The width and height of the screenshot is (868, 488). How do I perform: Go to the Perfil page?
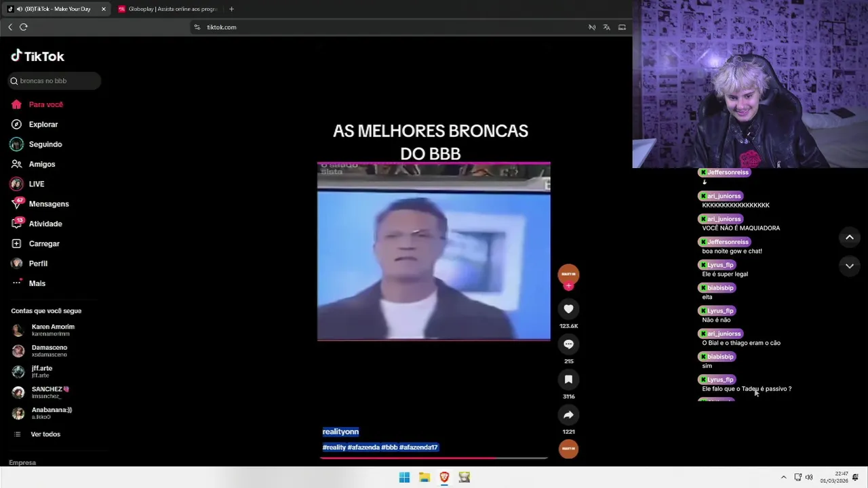coord(29,264)
